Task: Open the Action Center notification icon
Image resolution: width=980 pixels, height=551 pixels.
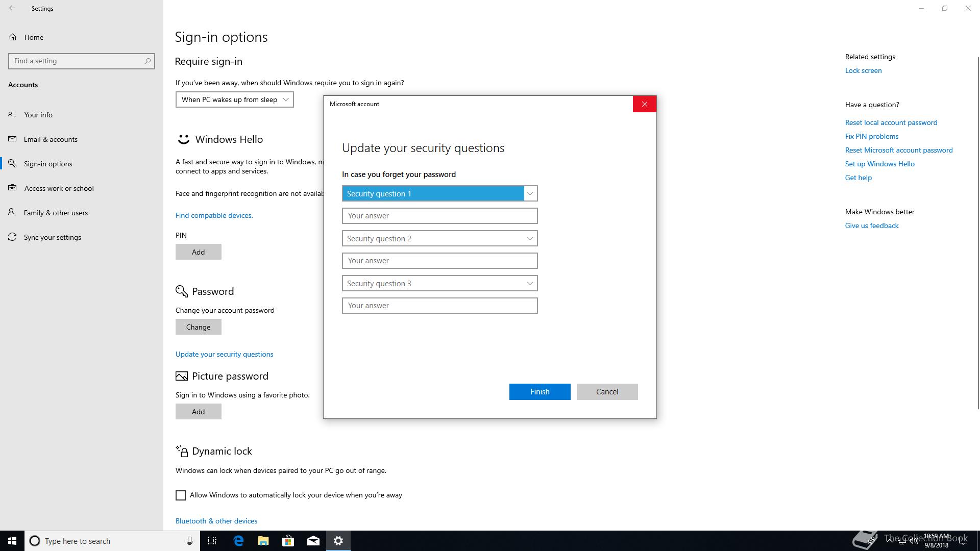Action: (x=963, y=541)
